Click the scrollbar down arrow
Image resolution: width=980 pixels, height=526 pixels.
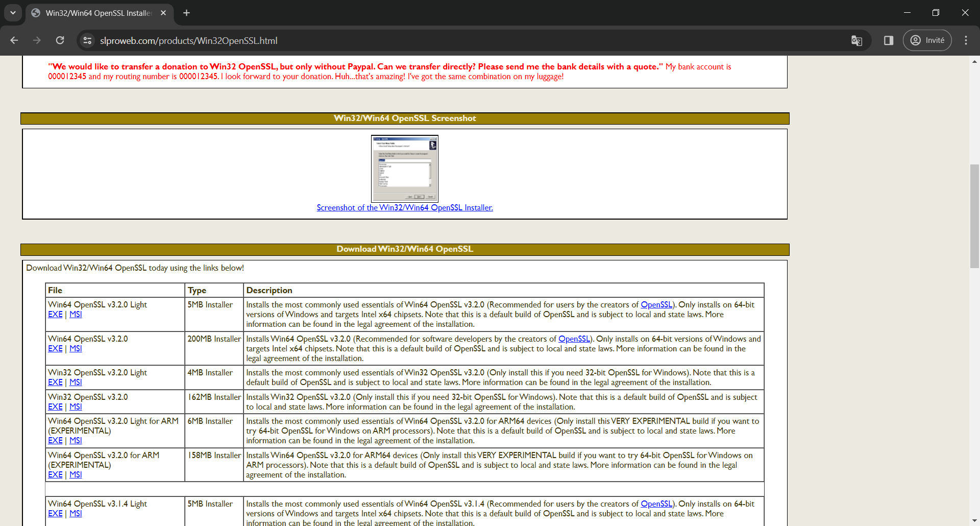tap(974, 520)
